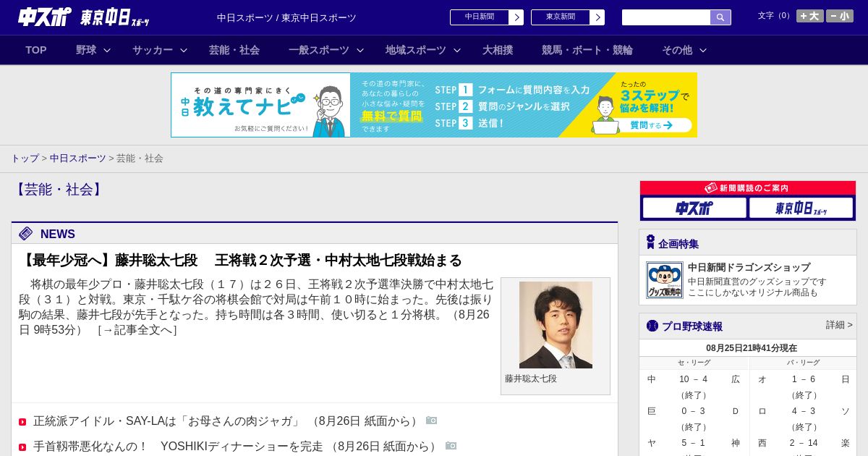868x456 pixels.
Task: Click the red bullet icon beside the YOSHIKI article
Action: coord(22,447)
